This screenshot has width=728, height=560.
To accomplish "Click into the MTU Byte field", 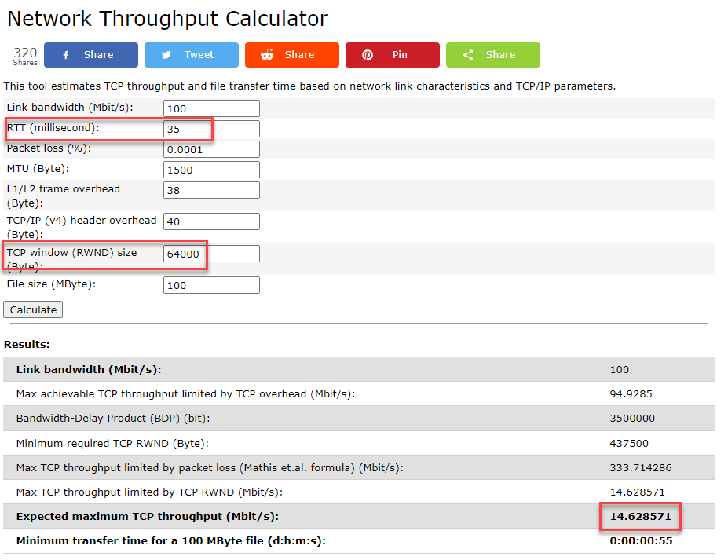I will pos(211,170).
